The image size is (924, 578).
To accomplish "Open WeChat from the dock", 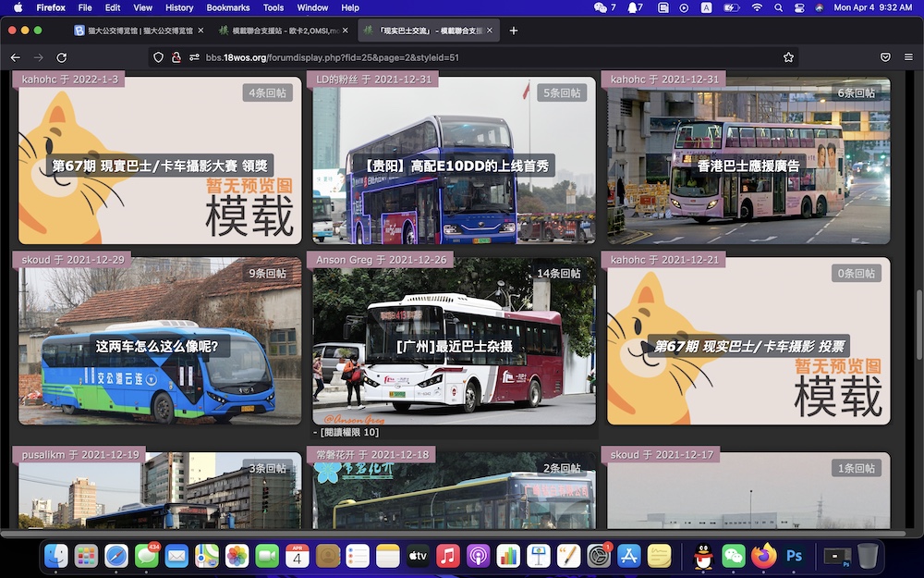I will [733, 556].
